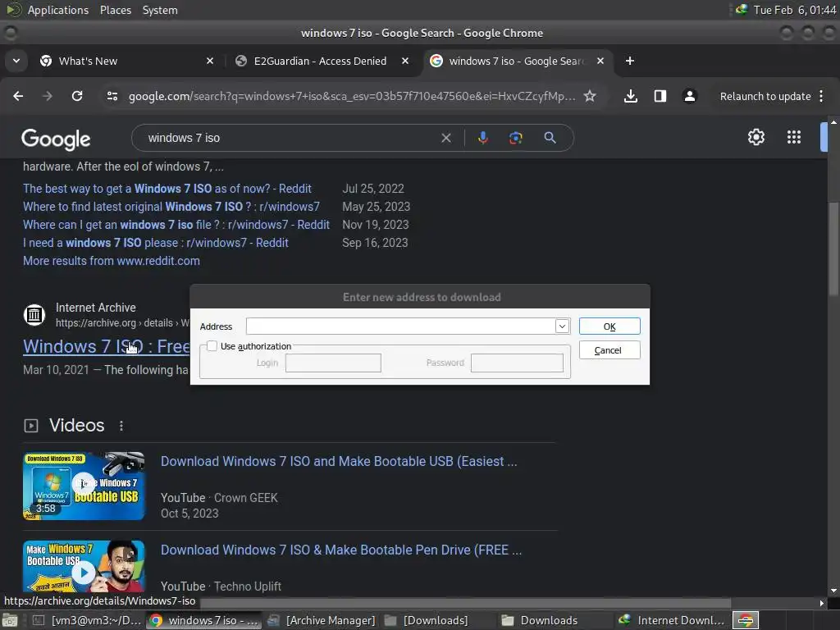This screenshot has width=840, height=630.
Task: Open Windows 7 ISO Internet Archive result
Action: coord(106,347)
